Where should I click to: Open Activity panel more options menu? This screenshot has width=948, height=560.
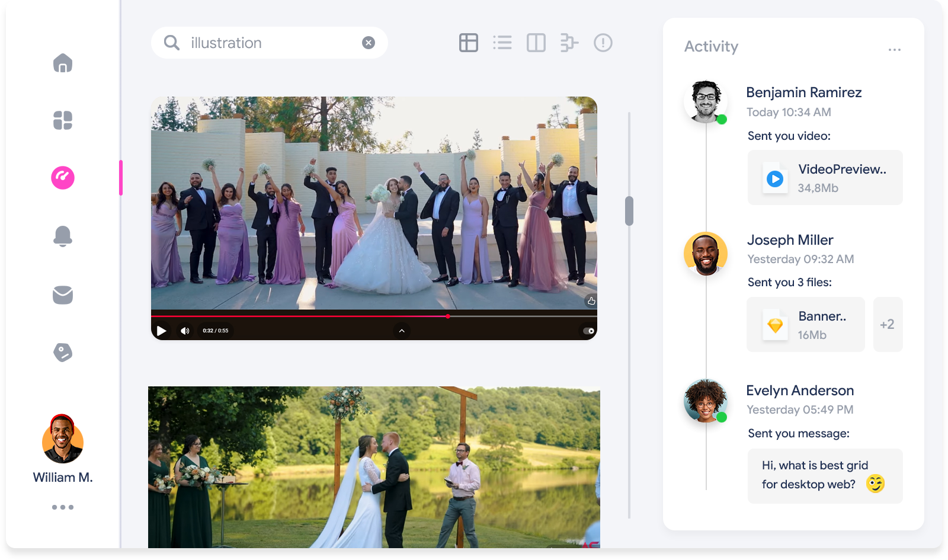(x=894, y=50)
